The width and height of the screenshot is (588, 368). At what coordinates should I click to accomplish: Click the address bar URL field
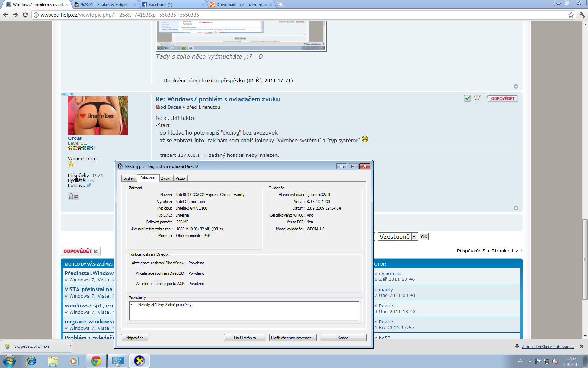pyautogui.click(x=301, y=15)
